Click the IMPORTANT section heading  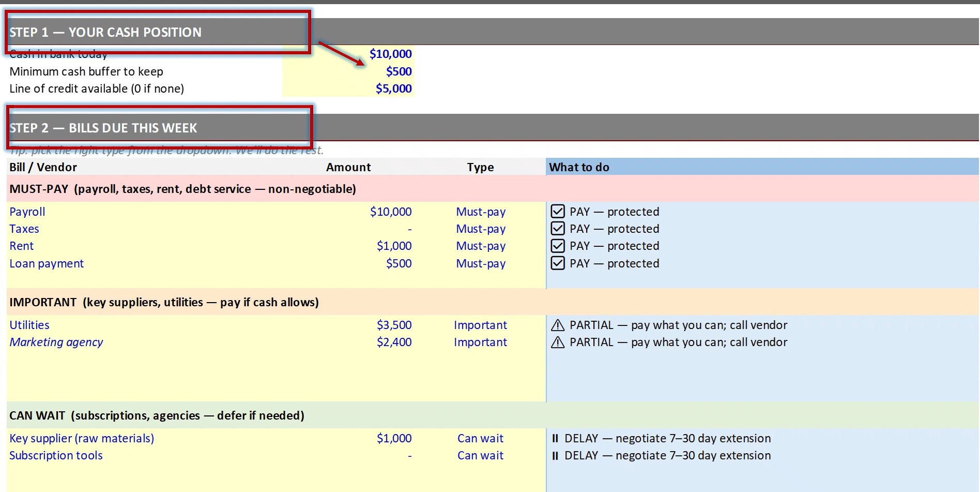(164, 302)
